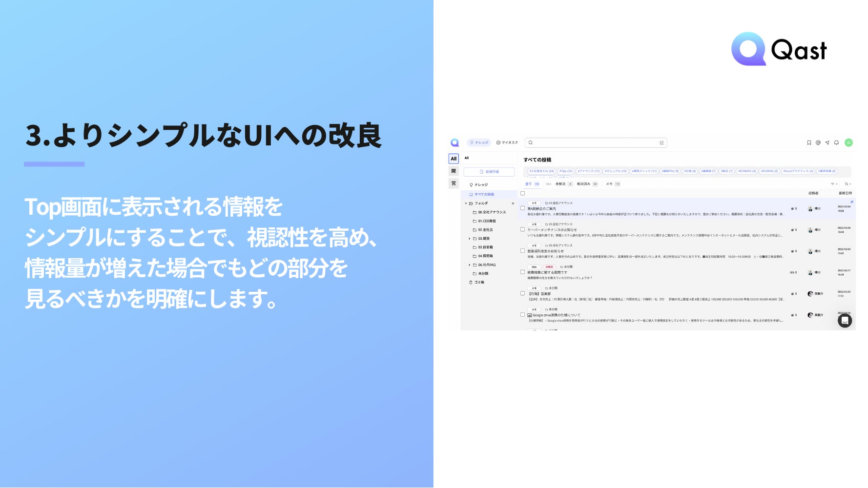This screenshot has width=868, height=488.
Task: Open the chat support bubble
Action: (845, 321)
